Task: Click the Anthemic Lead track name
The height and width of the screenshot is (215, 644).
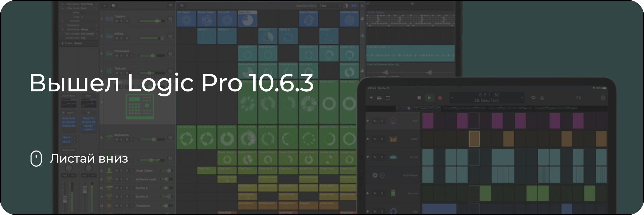Action: click(146, 179)
